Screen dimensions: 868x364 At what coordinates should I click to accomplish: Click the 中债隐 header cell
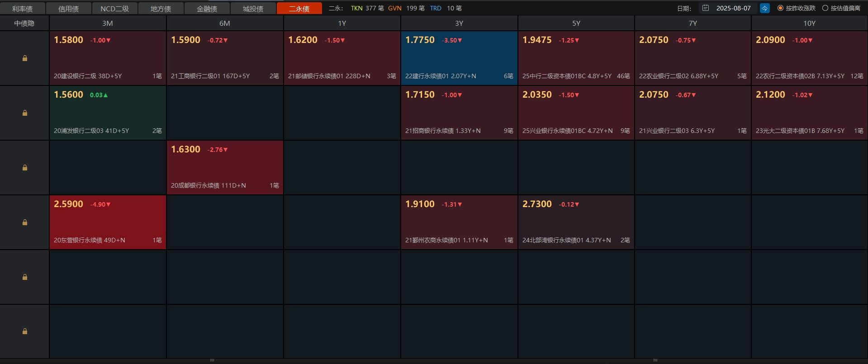(24, 23)
